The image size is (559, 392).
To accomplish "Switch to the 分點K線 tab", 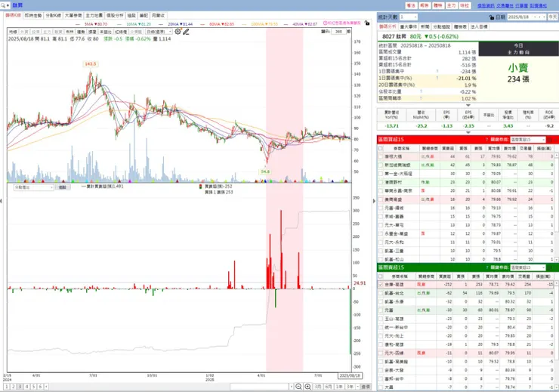I will (x=53, y=15).
